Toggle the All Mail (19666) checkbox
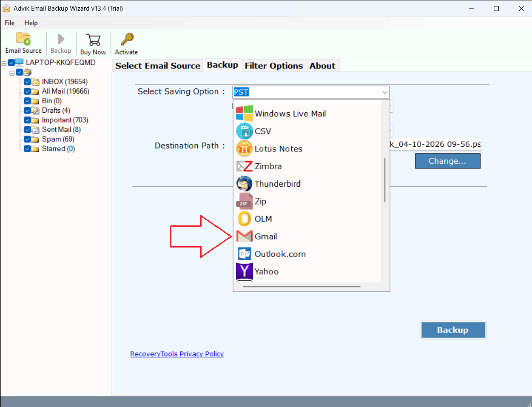 pos(27,91)
